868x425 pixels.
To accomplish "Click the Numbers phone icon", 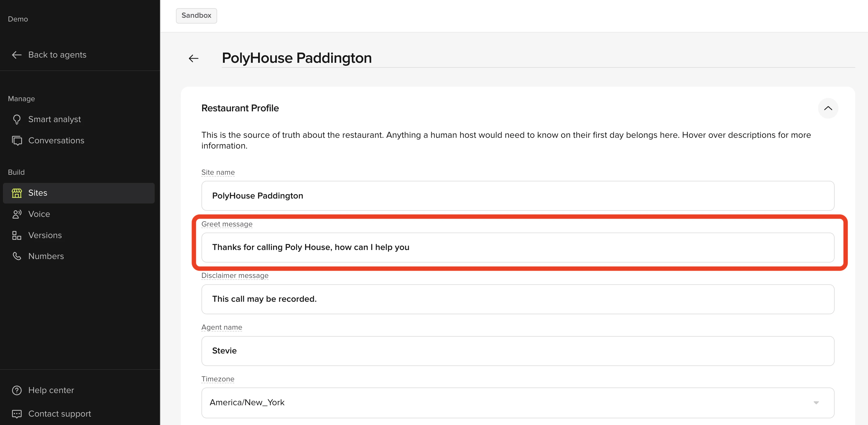I will pyautogui.click(x=17, y=256).
